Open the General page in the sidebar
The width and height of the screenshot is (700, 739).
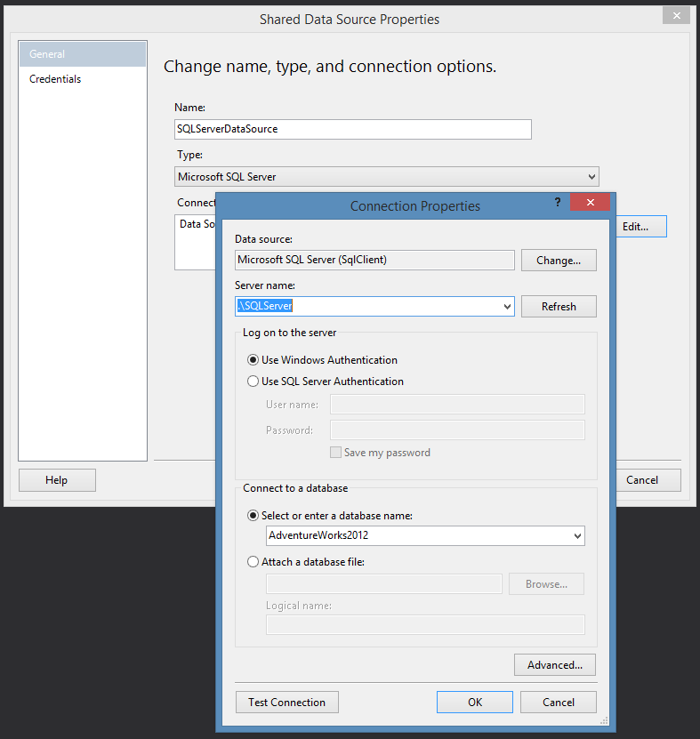click(x=83, y=54)
